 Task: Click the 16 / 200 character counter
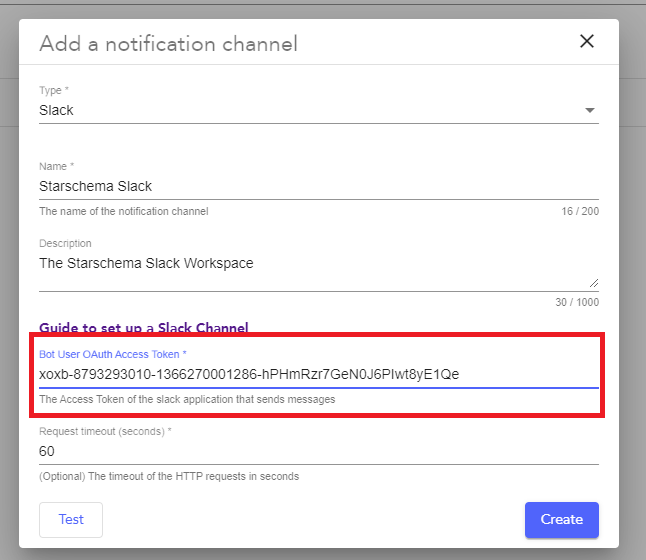(580, 211)
